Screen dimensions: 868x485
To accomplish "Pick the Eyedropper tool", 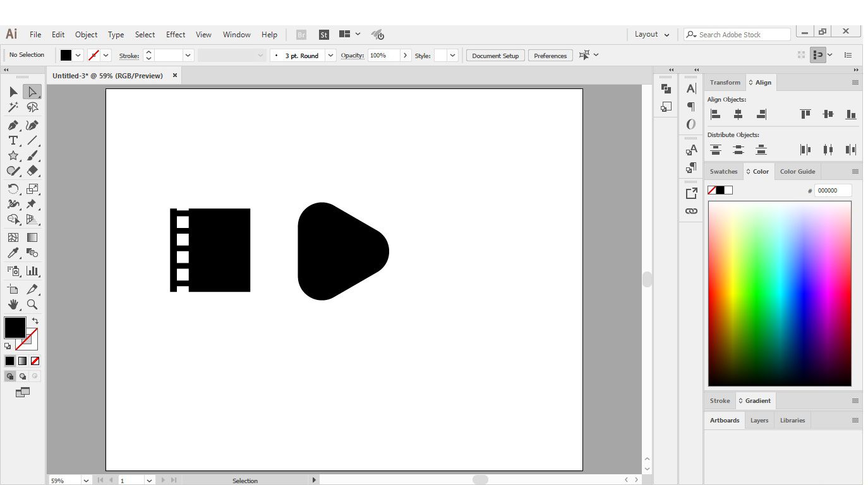I will [13, 253].
